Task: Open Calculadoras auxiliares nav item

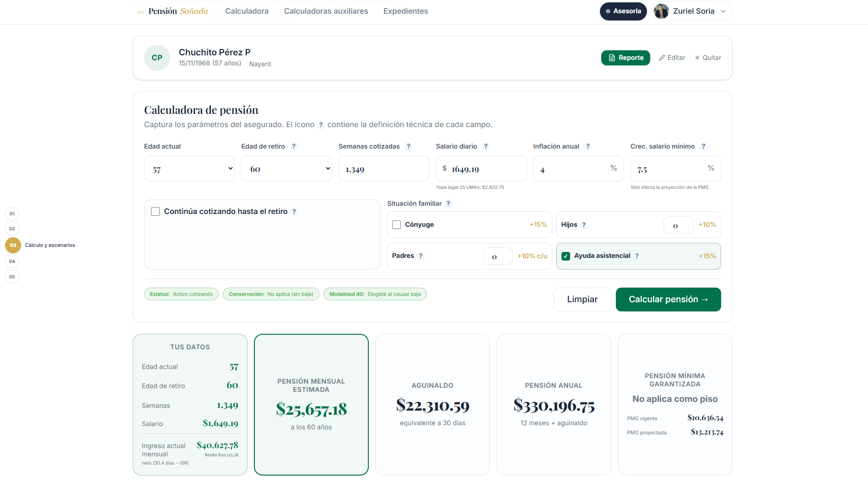Action: click(x=326, y=11)
